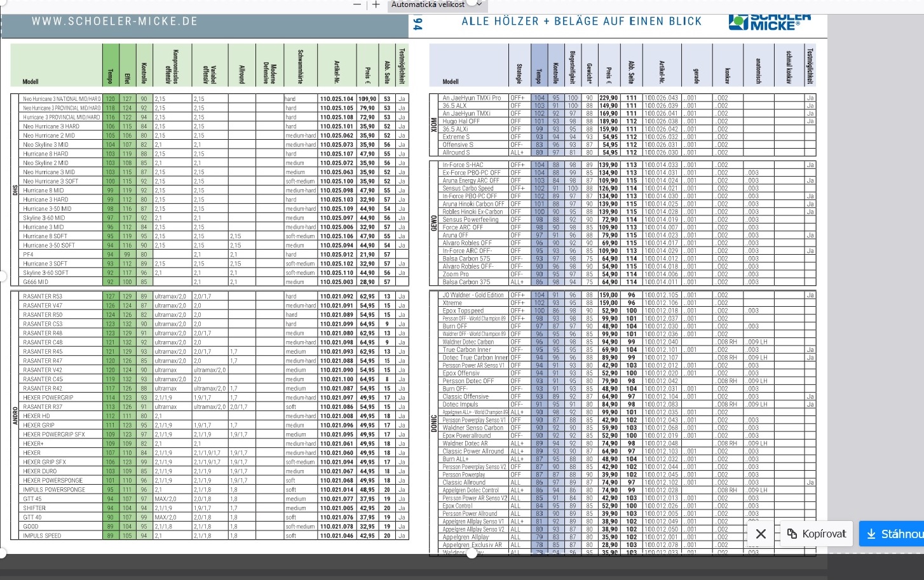The image size is (924, 580).
Task: Click the JO Waldner - Gold Edition model name
Action: (473, 295)
